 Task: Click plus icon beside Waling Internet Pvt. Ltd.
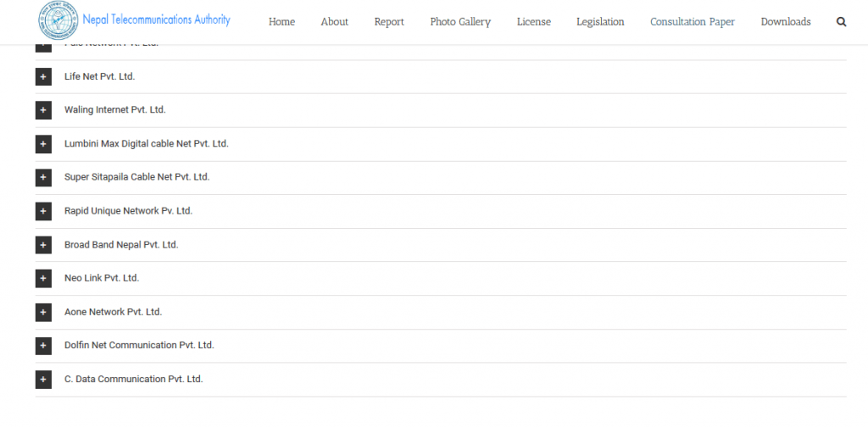pyautogui.click(x=43, y=110)
